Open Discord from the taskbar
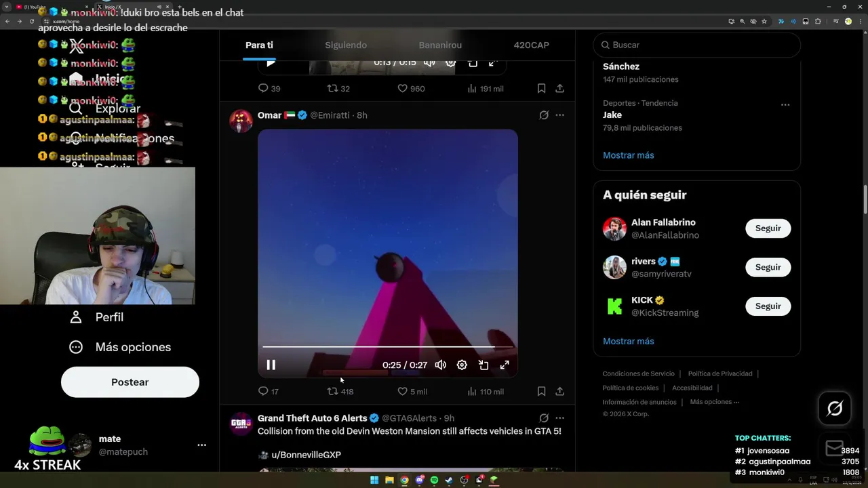Viewport: 868px width, 488px height. pyautogui.click(x=419, y=480)
